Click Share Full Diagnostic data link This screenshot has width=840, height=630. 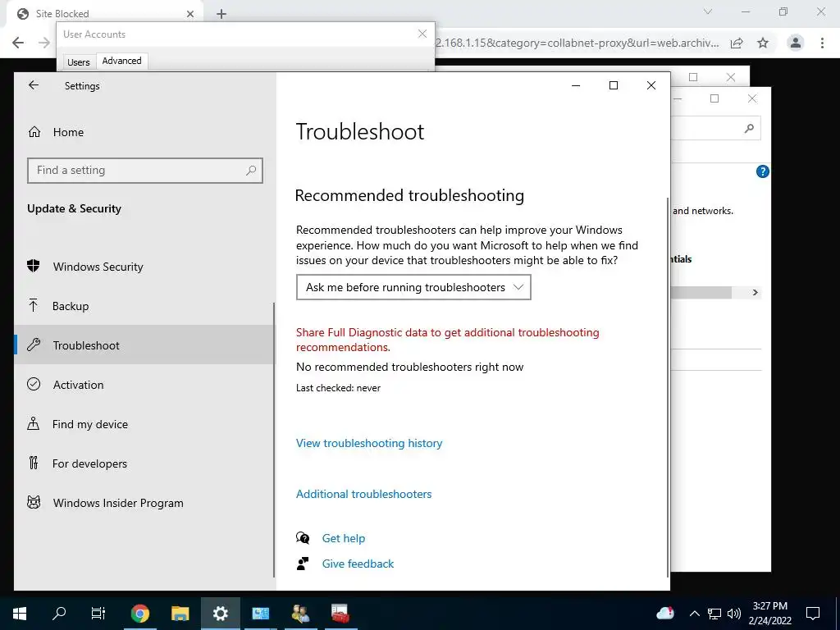pyautogui.click(x=447, y=340)
